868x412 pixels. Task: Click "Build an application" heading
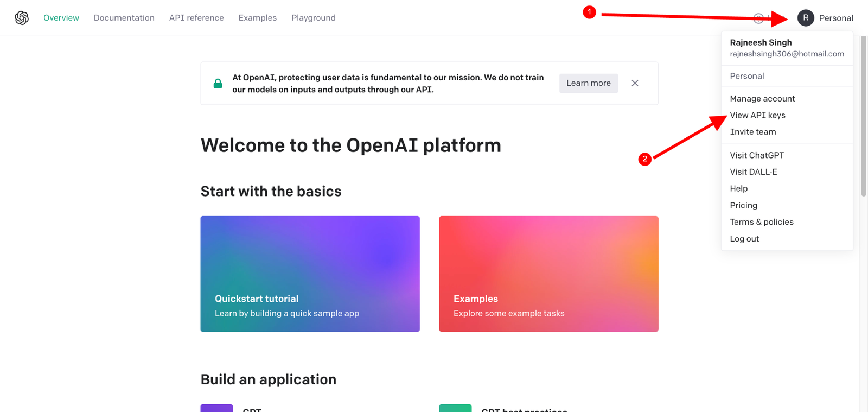tap(269, 379)
